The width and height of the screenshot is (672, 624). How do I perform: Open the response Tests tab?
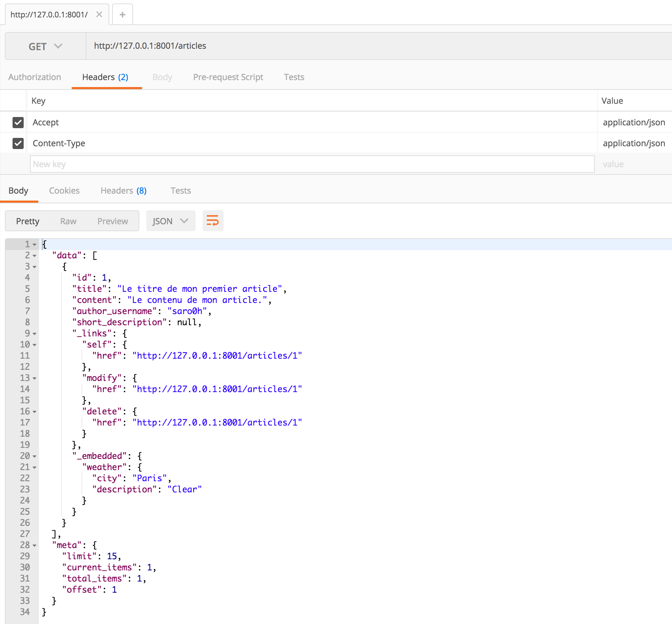[x=181, y=190]
